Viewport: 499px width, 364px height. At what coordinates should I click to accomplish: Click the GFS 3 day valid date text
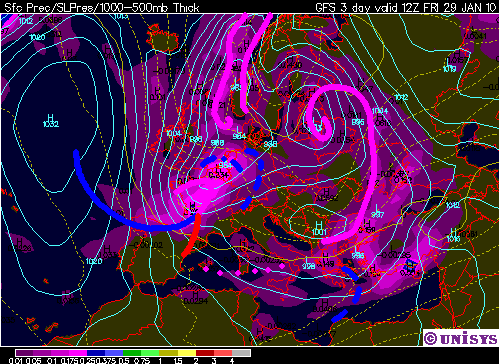(406, 7)
